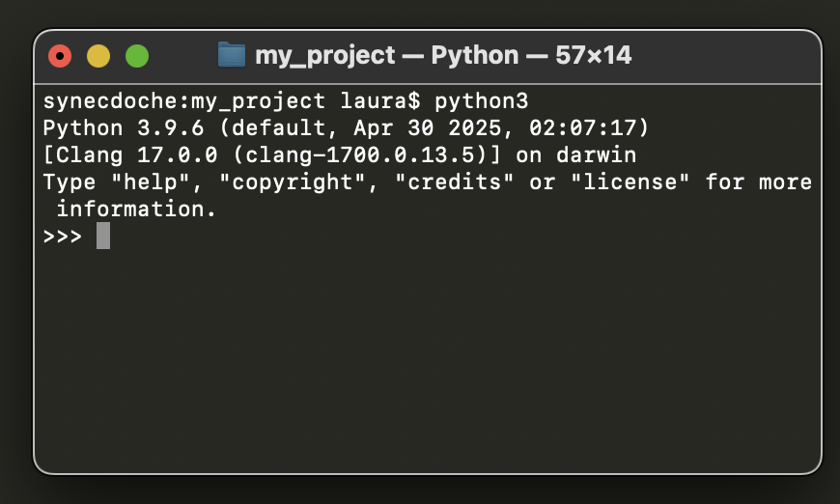Click the my_project folder icon in title bar
Image resolution: width=840 pixels, height=504 pixels.
click(232, 55)
